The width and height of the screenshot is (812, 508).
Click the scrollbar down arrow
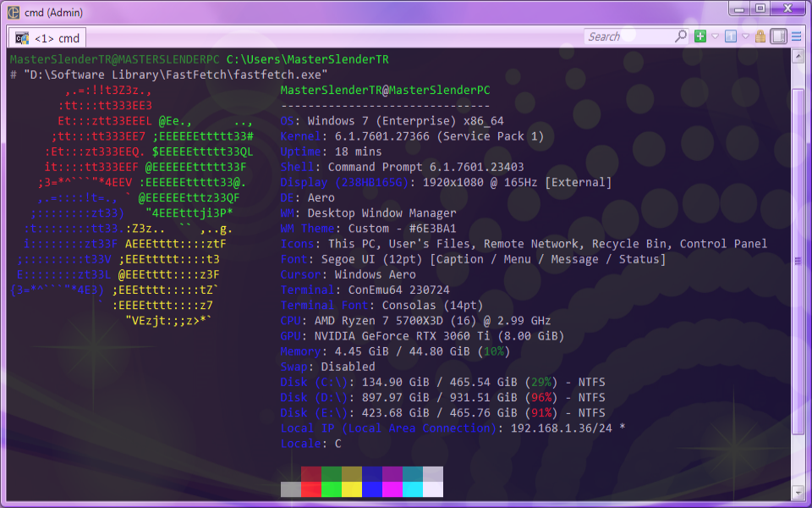pos(798,491)
